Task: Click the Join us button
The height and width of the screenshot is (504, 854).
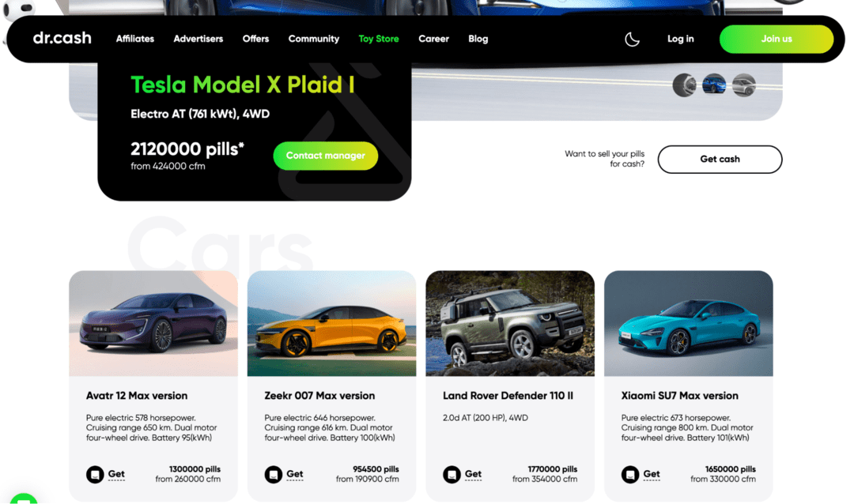Action: [x=777, y=39]
